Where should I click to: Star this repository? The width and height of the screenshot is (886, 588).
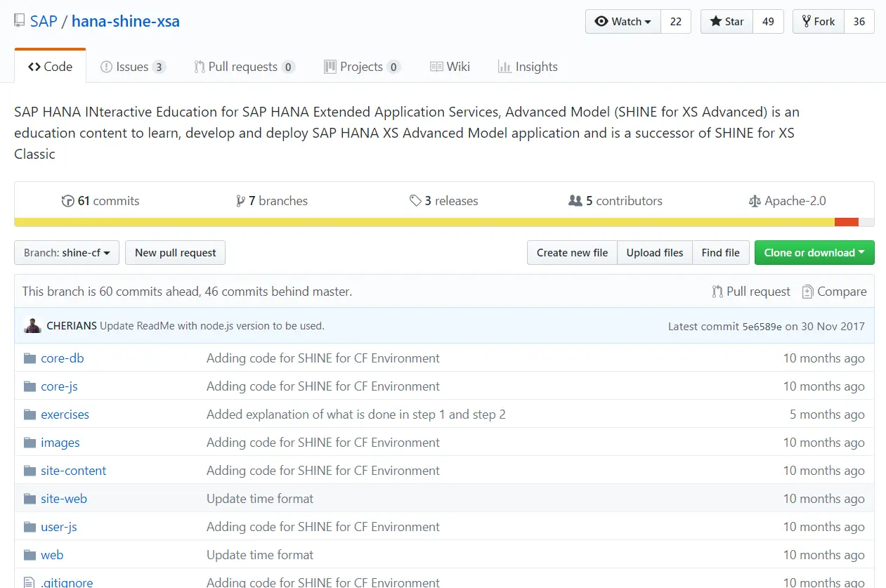click(727, 21)
